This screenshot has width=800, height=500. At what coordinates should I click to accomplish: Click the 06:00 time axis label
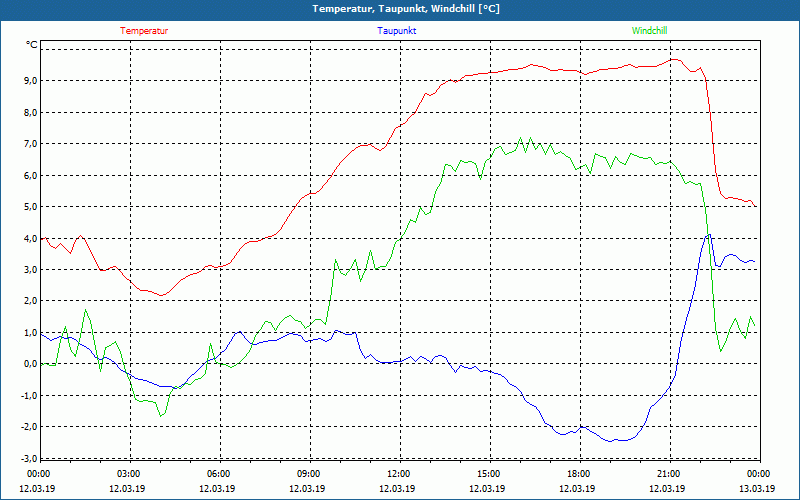(218, 474)
